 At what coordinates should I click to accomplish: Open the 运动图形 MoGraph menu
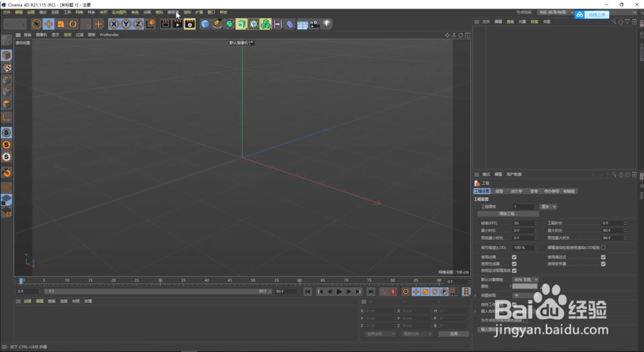[119, 12]
